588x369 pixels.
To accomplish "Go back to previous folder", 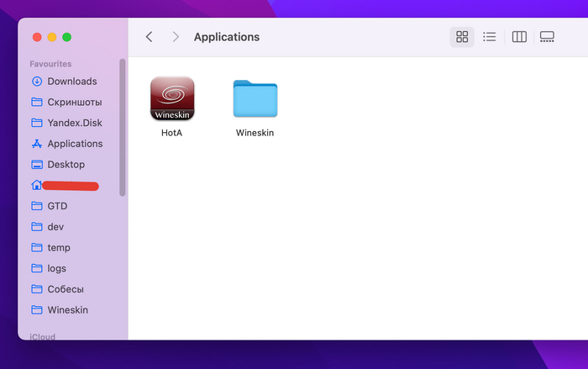I will (x=150, y=37).
